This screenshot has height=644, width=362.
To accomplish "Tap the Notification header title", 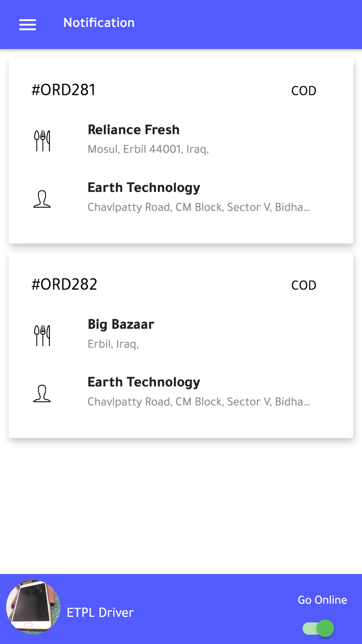I will coord(99,23).
